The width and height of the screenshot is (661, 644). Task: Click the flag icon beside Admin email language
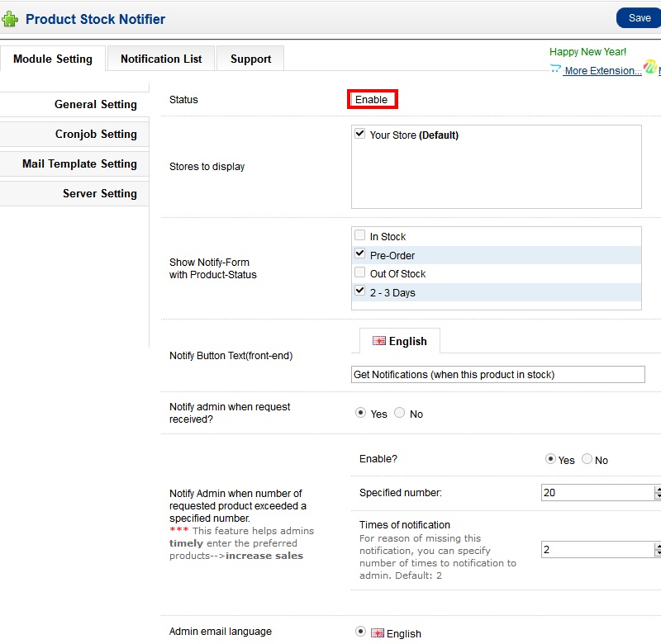(378, 633)
